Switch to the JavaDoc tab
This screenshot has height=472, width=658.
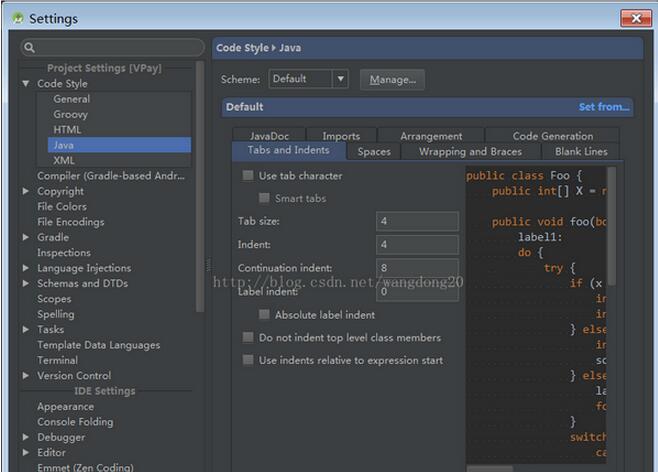click(x=269, y=136)
